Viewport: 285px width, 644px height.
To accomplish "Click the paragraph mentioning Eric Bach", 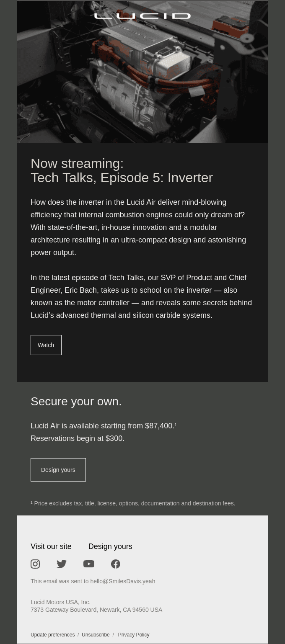I will [142, 296].
